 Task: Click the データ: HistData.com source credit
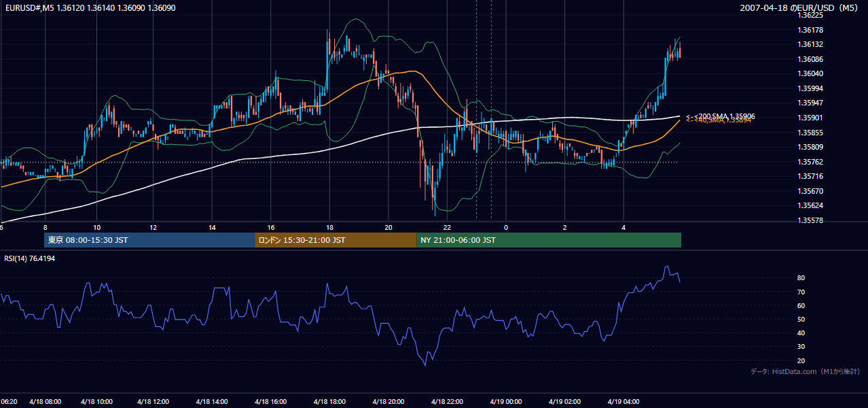coord(806,371)
